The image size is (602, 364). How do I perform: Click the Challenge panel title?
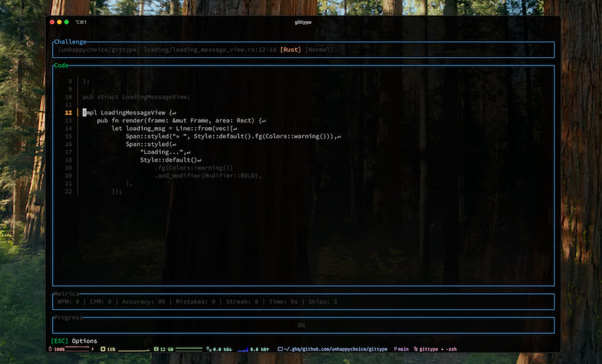(69, 41)
